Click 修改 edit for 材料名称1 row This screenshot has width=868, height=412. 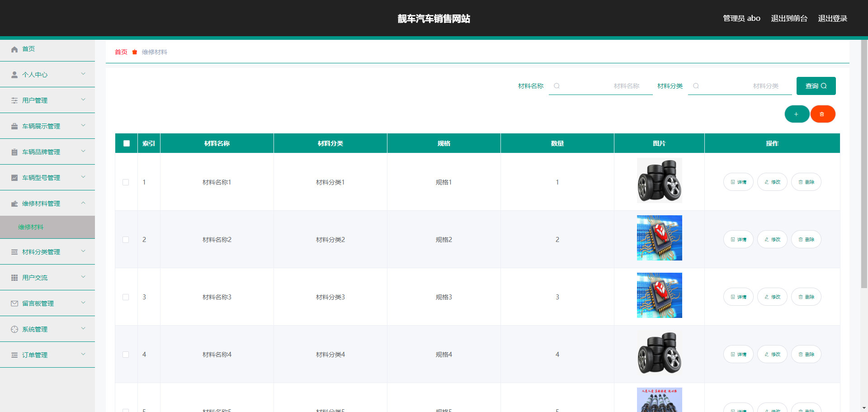coord(772,182)
